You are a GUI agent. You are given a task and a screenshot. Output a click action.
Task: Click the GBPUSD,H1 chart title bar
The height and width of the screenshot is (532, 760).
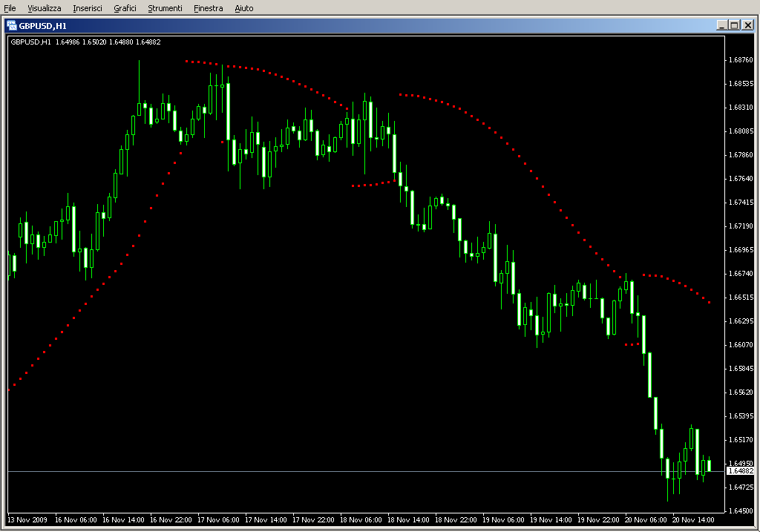tap(380, 26)
